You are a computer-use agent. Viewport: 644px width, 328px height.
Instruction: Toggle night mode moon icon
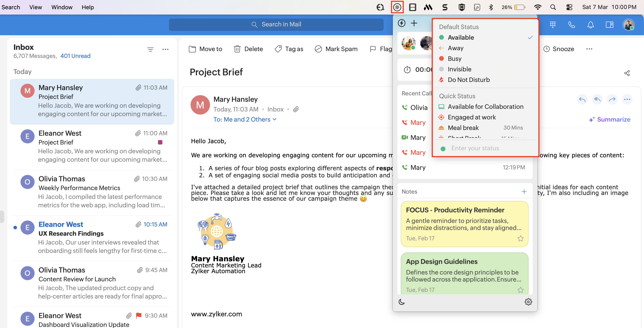pyautogui.click(x=401, y=302)
